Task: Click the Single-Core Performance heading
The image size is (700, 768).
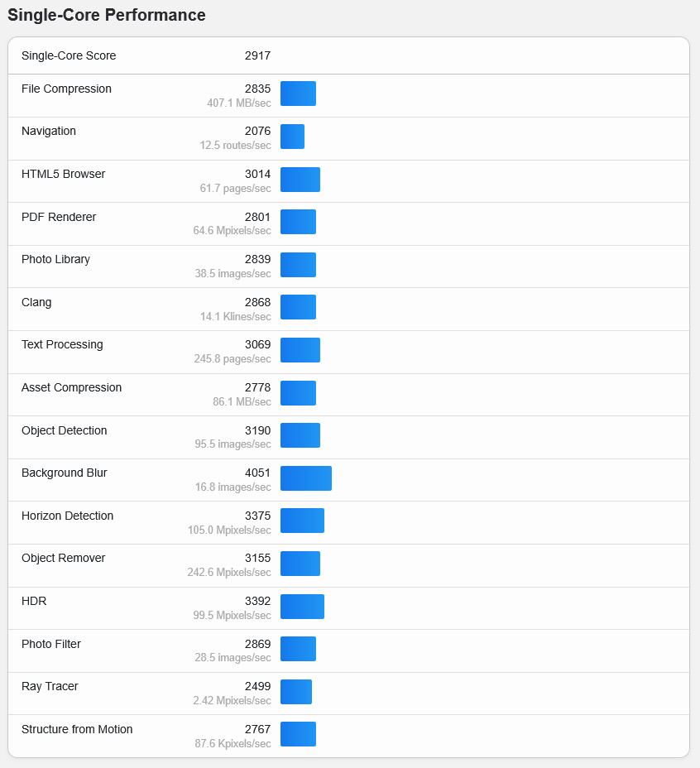Action: click(107, 15)
